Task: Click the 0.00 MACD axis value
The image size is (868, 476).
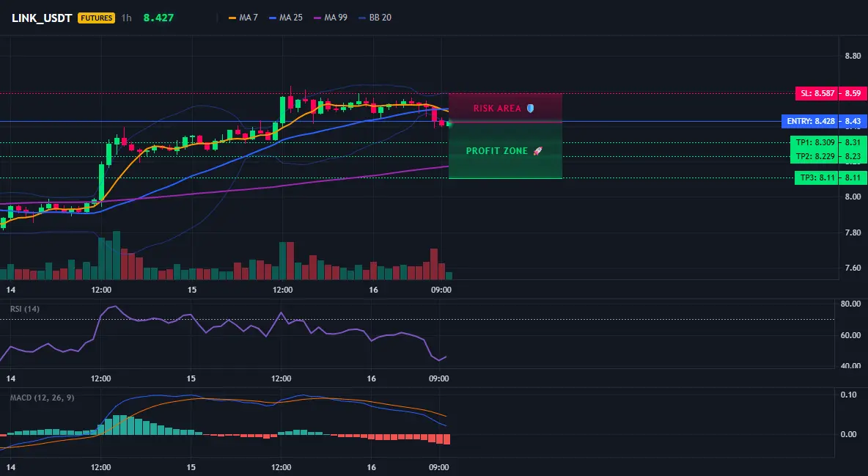Action: pyautogui.click(x=849, y=434)
